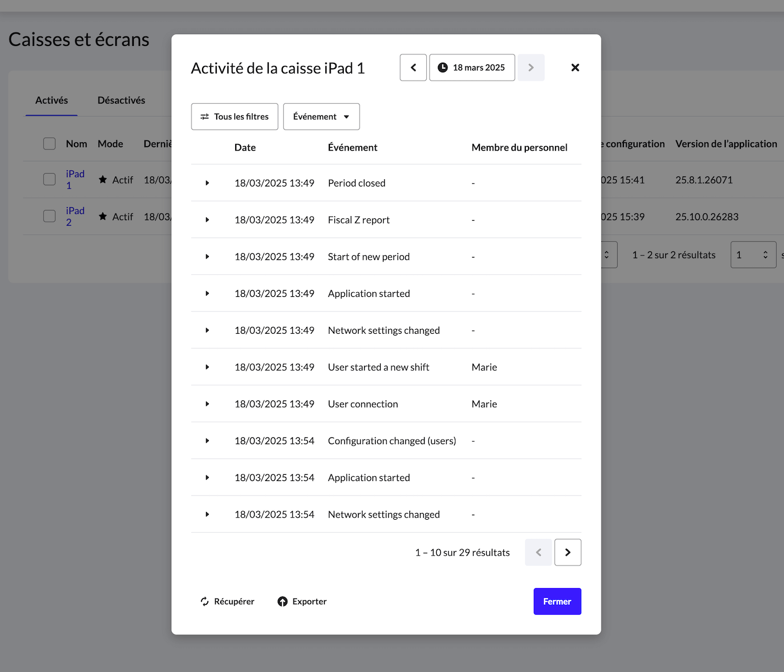
Task: Toggle the select-all checkbox in table header
Action: coord(49,144)
